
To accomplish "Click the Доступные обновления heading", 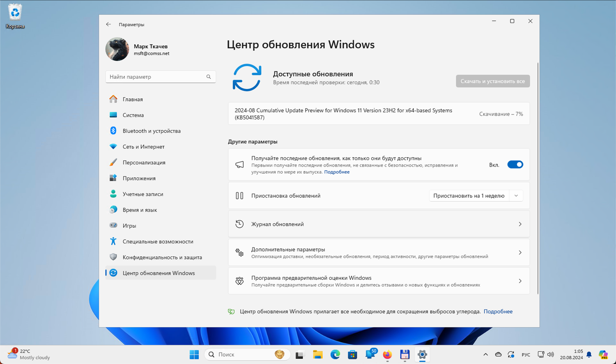I will click(x=313, y=74).
